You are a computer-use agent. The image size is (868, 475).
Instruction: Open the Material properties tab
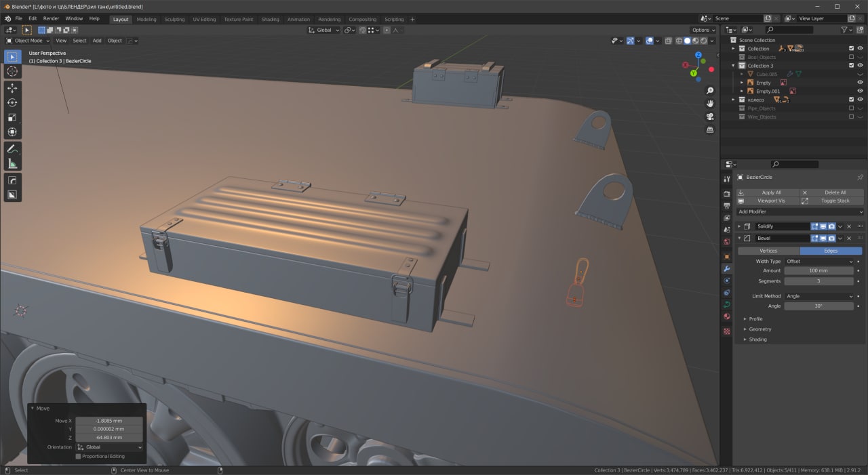click(x=727, y=316)
